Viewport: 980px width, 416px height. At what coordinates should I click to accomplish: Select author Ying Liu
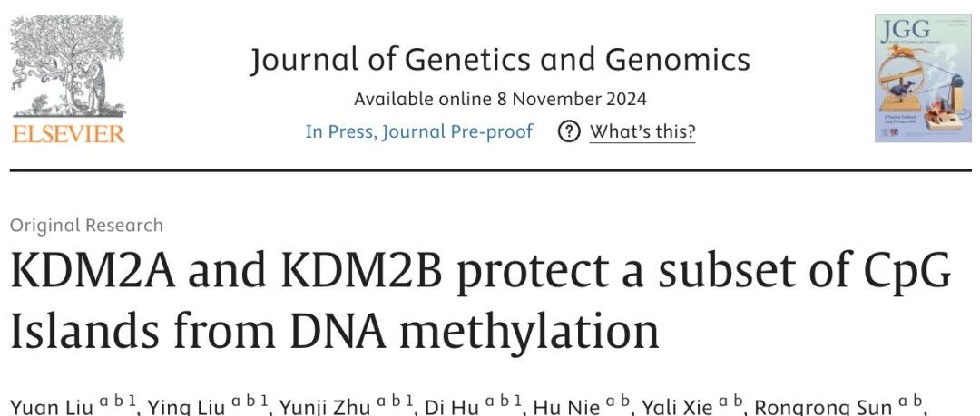[185, 408]
